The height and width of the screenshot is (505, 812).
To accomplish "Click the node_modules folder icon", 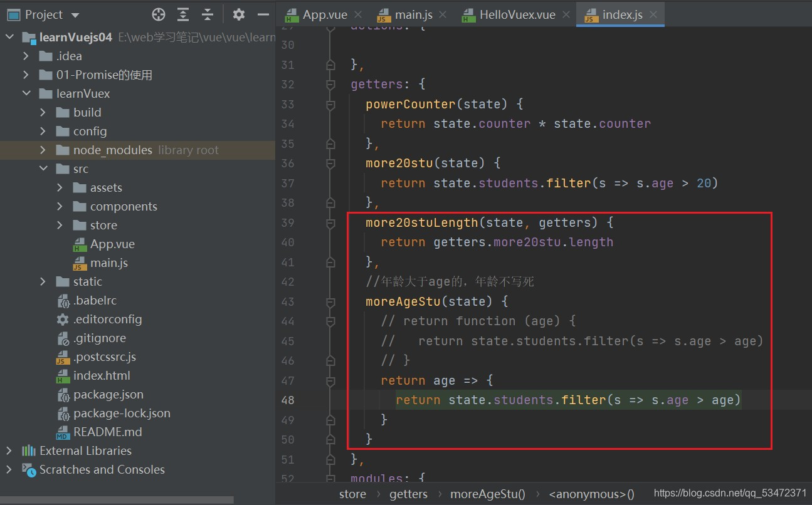I will [62, 150].
